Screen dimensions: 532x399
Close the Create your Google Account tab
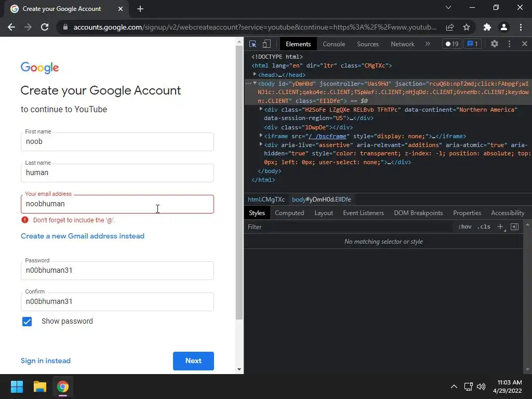[x=121, y=9]
